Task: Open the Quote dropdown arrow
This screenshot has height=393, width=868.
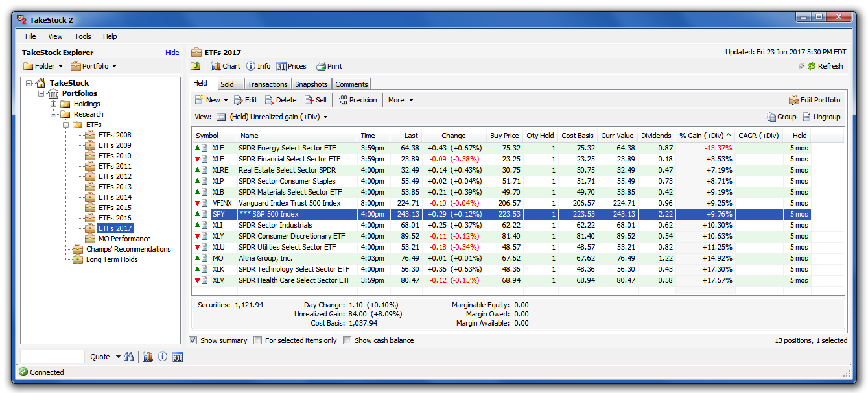Action: click(x=118, y=357)
